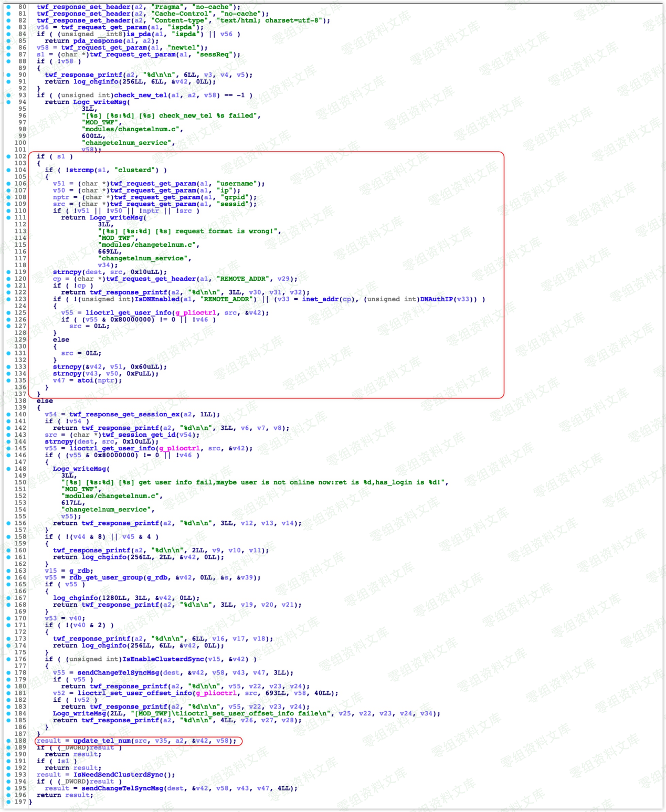Set breakpoint marker on line 119

(x=8, y=272)
